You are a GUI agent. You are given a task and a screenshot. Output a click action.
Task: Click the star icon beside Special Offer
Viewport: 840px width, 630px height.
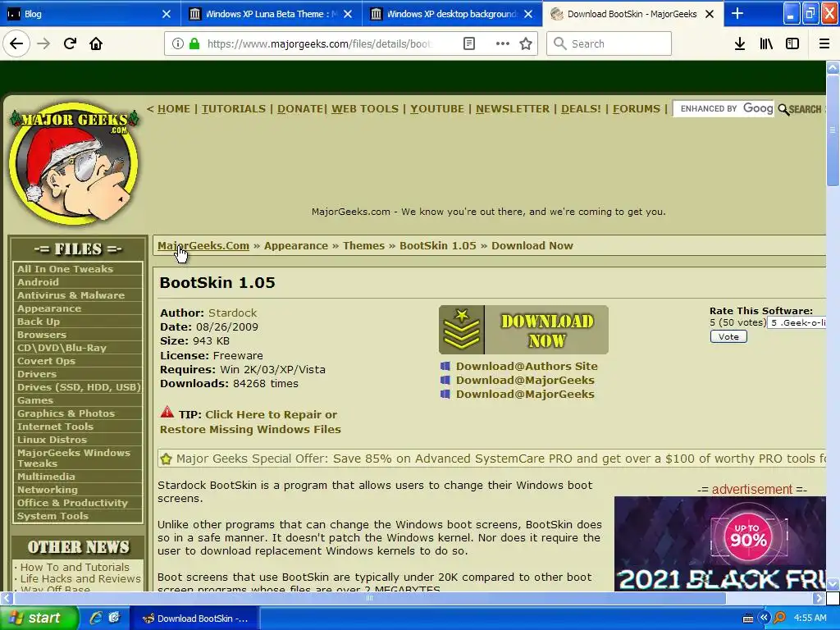pyautogui.click(x=166, y=459)
